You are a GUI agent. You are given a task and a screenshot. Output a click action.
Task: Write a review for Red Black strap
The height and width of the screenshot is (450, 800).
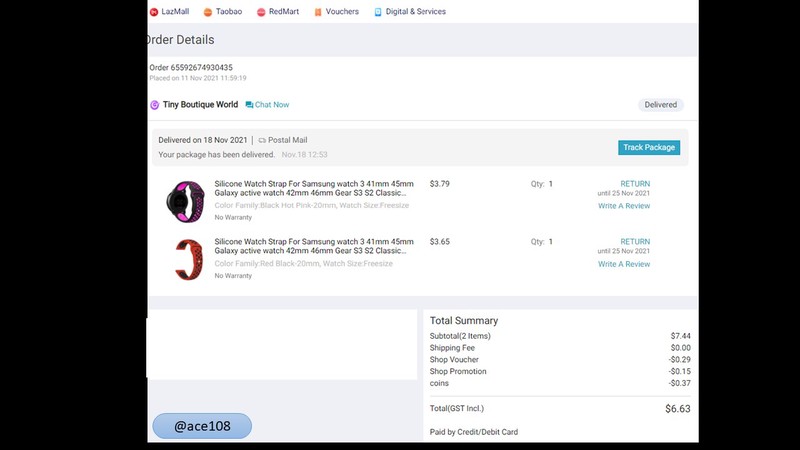[624, 264]
